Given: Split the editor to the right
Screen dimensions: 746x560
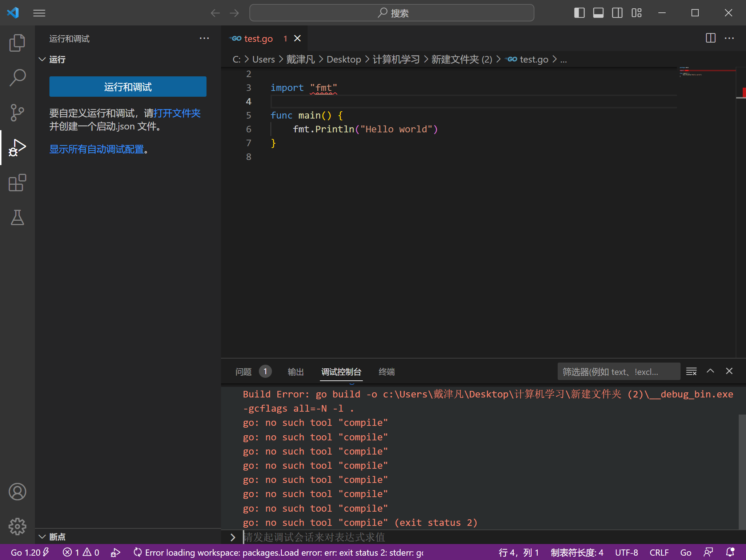Looking at the screenshot, I should 710,38.
